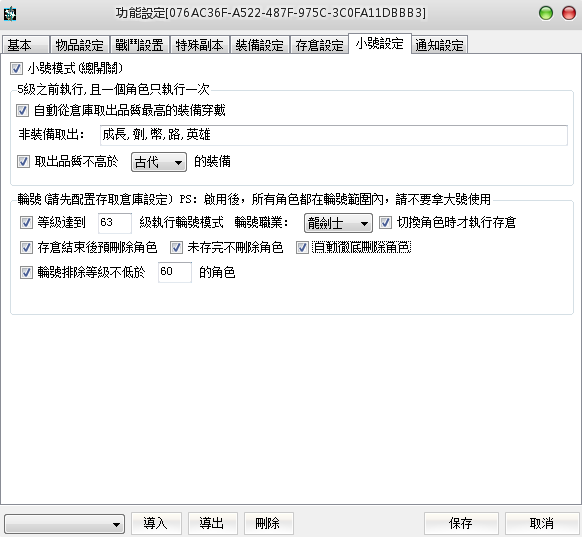Viewport: 582px width, 537px height.
Task: Switch to the 裝備設定 tab
Action: coord(259,45)
